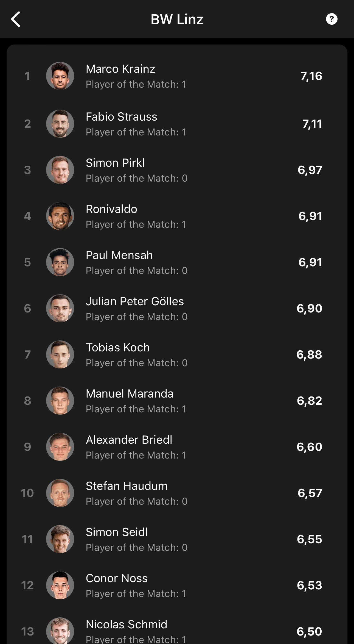Open Conor Noss player name
This screenshot has height=644, width=354.
117,578
